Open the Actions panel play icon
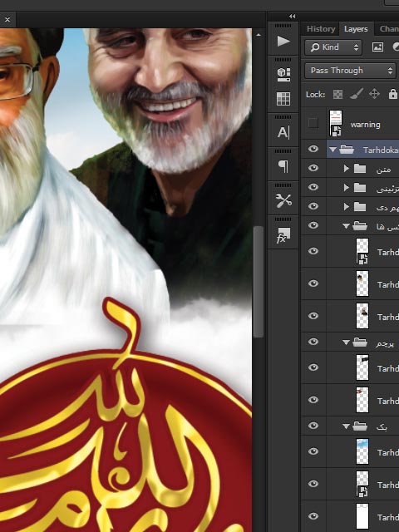Image resolution: width=399 pixels, height=532 pixels. pyautogui.click(x=283, y=42)
